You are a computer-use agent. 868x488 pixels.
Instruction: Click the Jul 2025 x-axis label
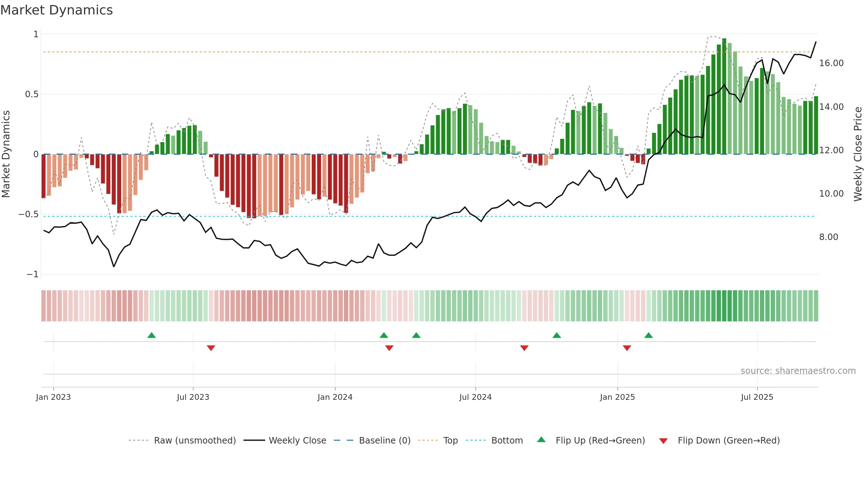click(757, 397)
